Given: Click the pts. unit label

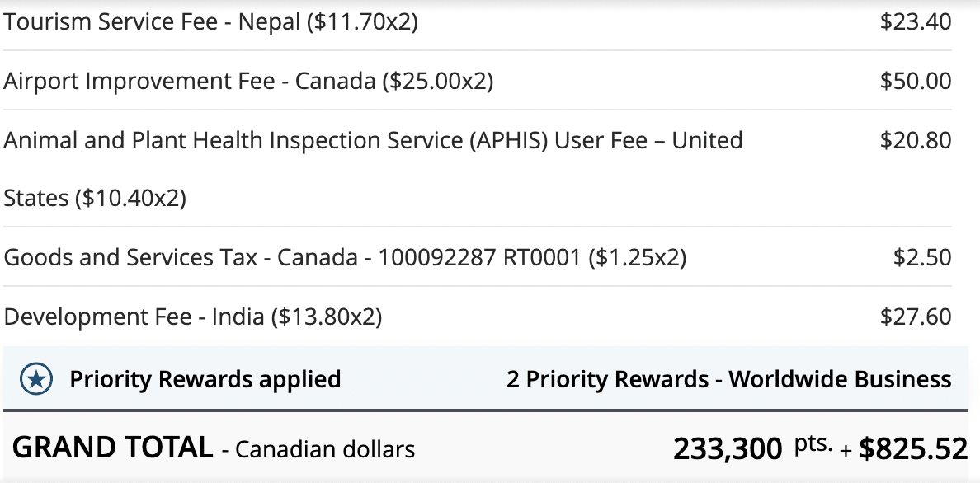Looking at the screenshot, I should point(814,445).
